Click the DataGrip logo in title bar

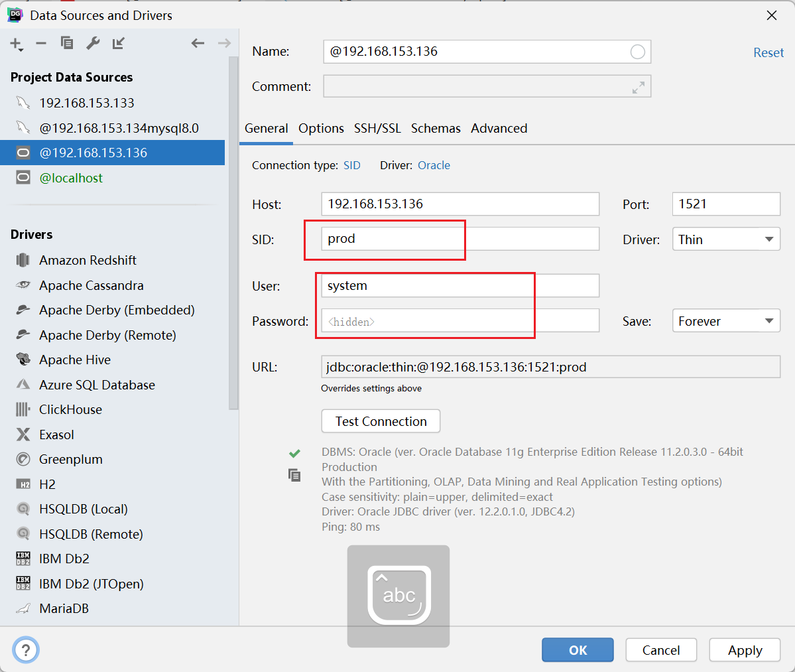click(15, 15)
